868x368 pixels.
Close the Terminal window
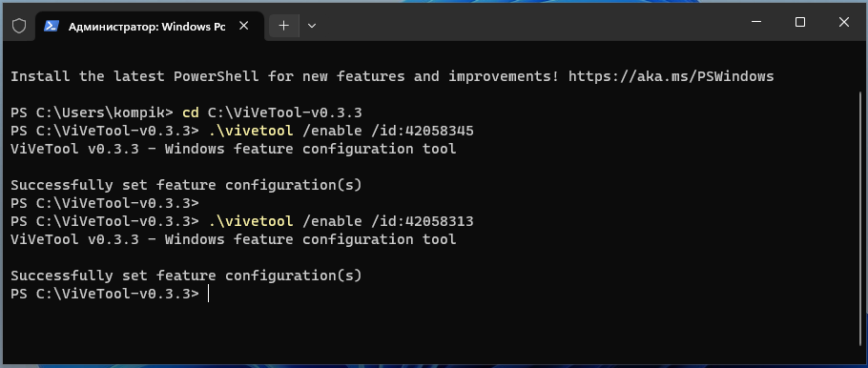[843, 22]
